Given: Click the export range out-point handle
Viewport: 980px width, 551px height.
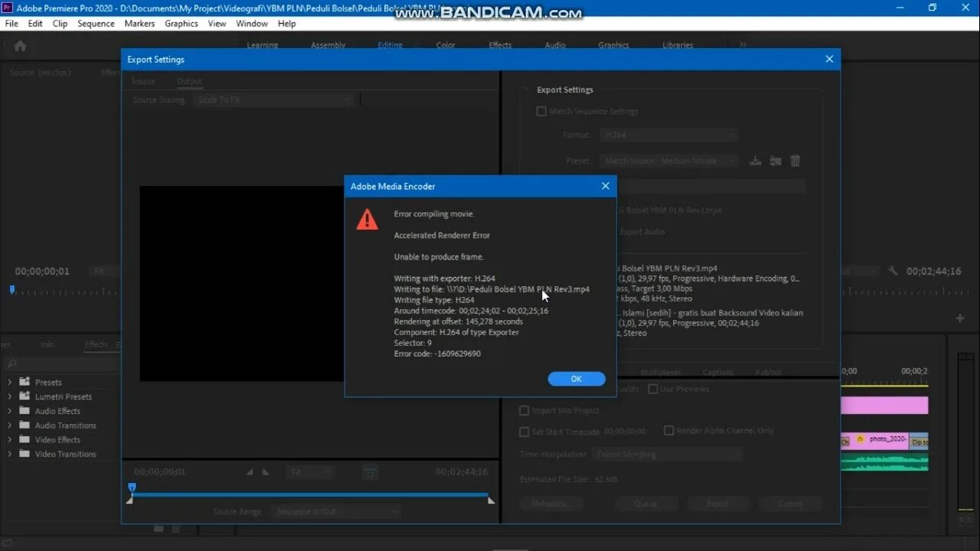Looking at the screenshot, I should click(x=492, y=500).
